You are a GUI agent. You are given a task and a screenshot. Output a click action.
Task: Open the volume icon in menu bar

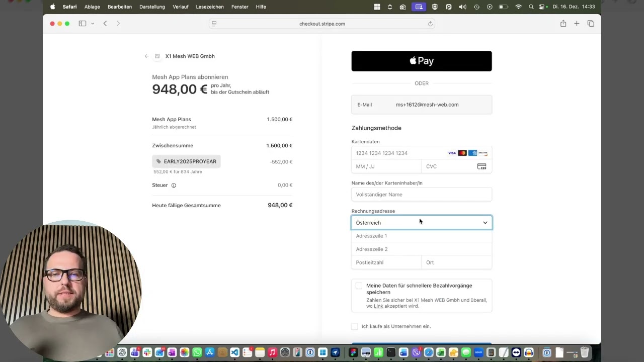click(463, 7)
